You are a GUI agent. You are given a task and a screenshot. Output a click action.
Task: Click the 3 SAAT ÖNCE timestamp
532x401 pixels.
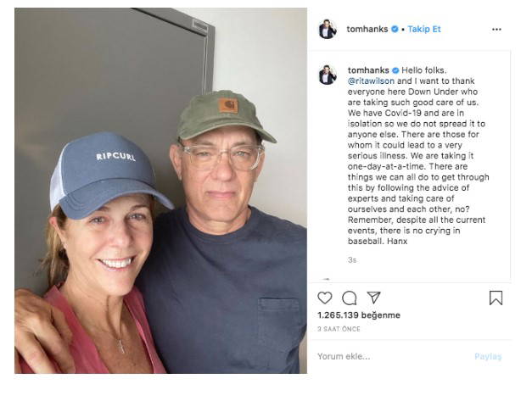pyautogui.click(x=336, y=327)
